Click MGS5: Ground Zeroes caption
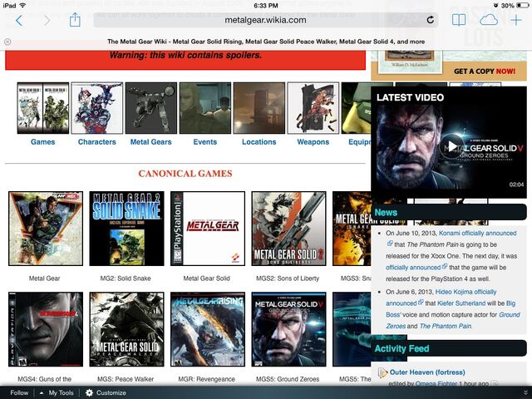The height and width of the screenshot is (399, 532). pyautogui.click(x=288, y=379)
